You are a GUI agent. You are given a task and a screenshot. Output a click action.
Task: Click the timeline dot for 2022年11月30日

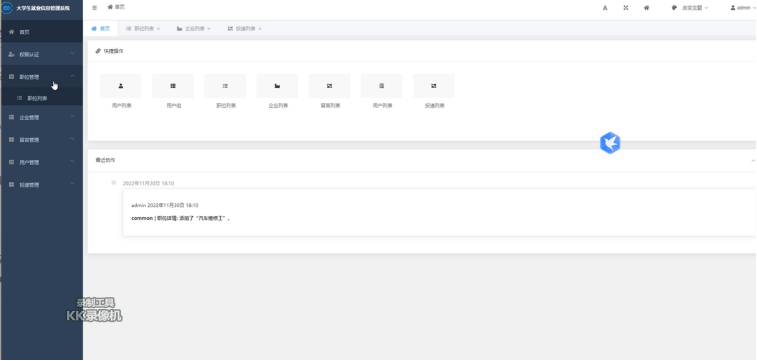114,182
